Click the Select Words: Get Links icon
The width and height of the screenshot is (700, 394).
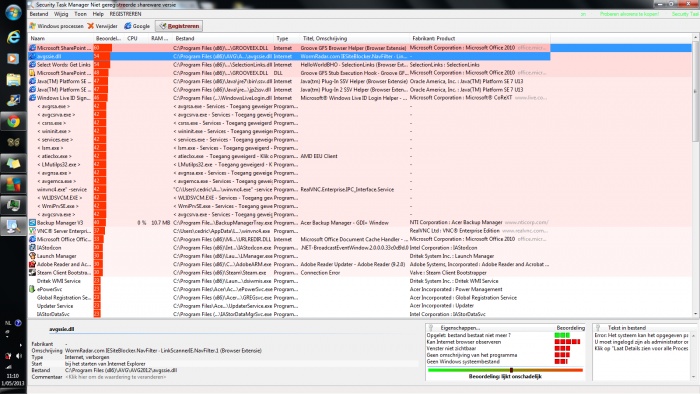(x=32, y=65)
